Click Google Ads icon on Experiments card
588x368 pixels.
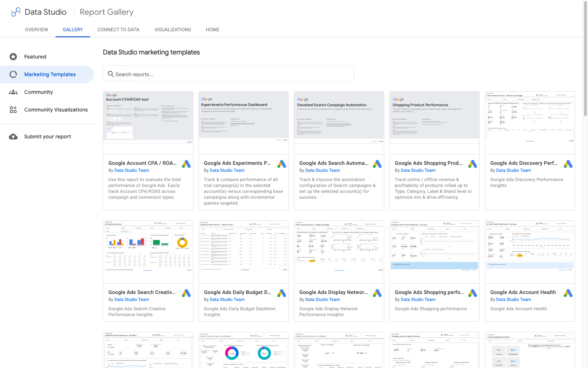pos(282,164)
